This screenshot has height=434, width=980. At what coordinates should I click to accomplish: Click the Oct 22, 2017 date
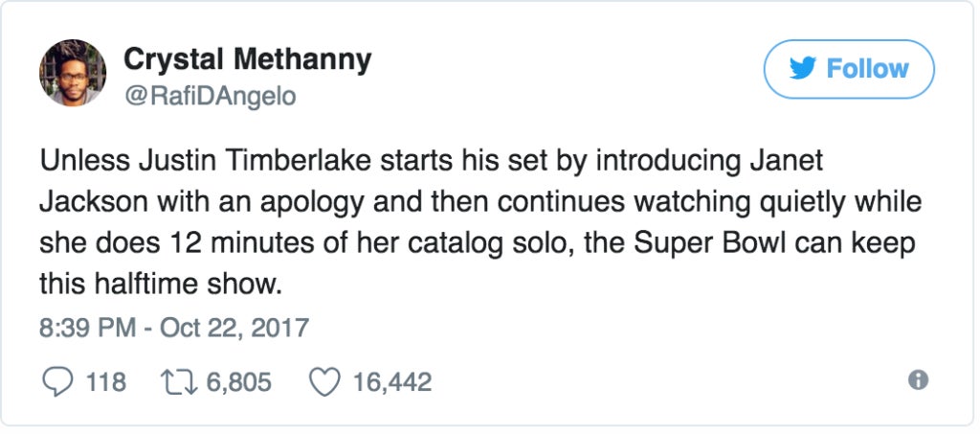coord(234,328)
